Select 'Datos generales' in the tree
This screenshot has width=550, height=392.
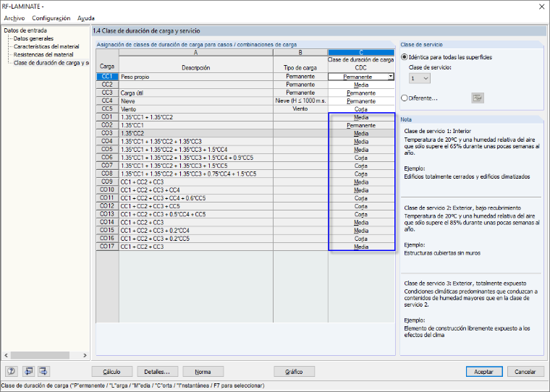(x=33, y=38)
